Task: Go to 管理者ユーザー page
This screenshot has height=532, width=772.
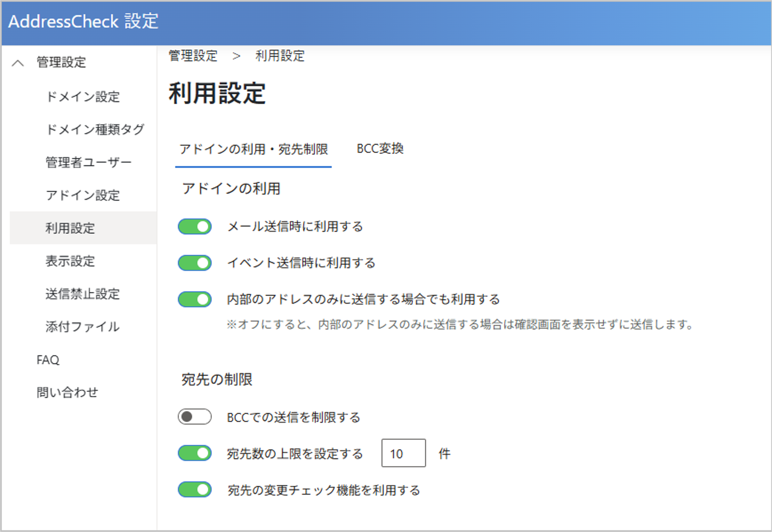Action: (x=88, y=162)
